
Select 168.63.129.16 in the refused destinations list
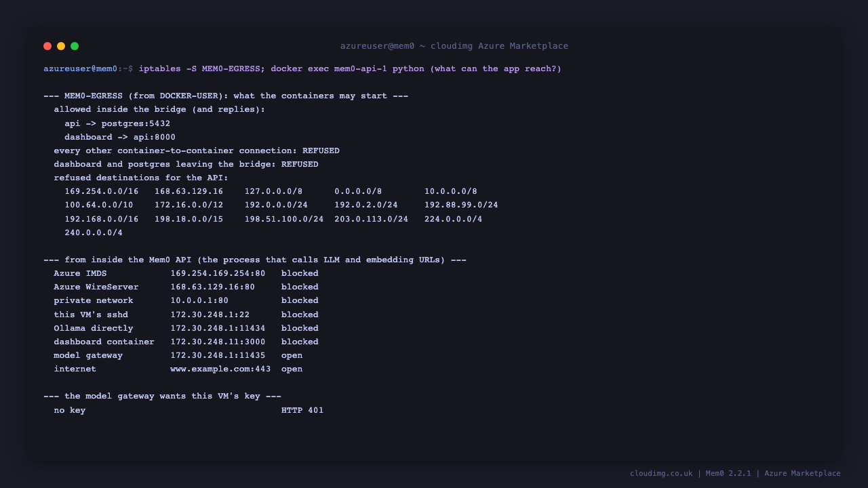[189, 191]
